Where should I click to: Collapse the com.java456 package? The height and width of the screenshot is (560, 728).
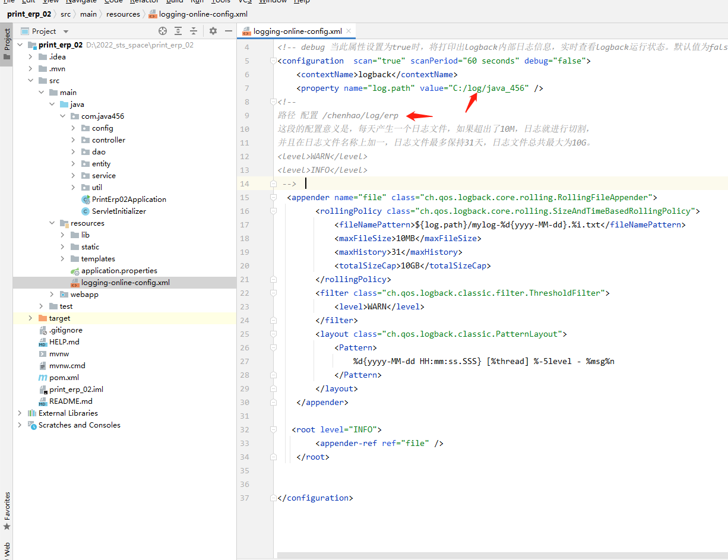pos(63,116)
